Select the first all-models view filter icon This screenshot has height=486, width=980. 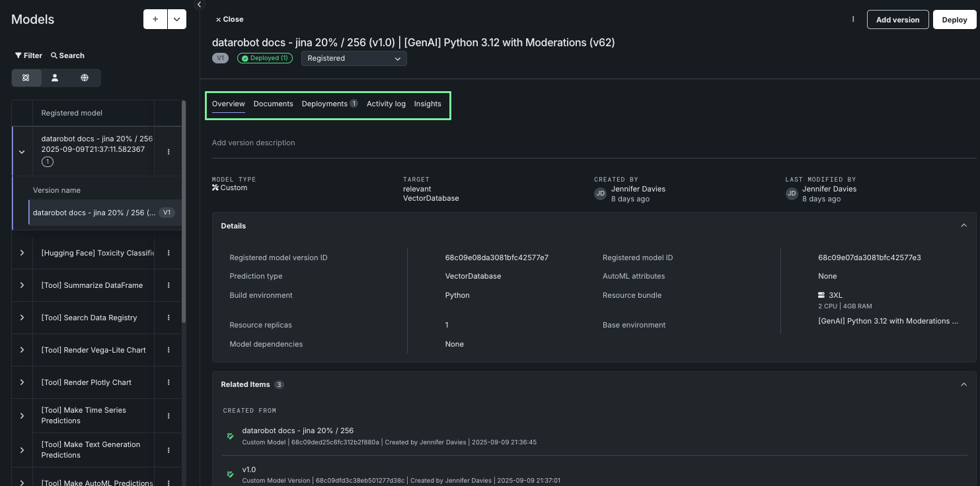click(x=26, y=78)
